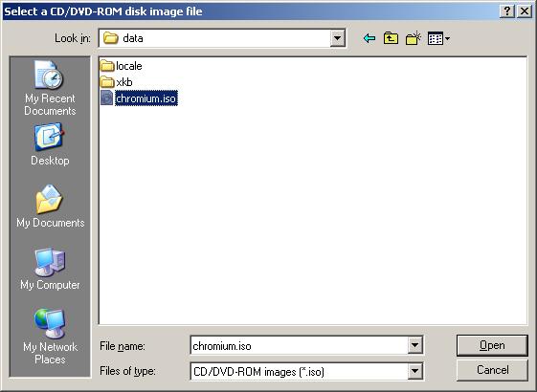Click the Up One Level folder icon
Viewport: 537px width, 392px height.
(x=391, y=38)
